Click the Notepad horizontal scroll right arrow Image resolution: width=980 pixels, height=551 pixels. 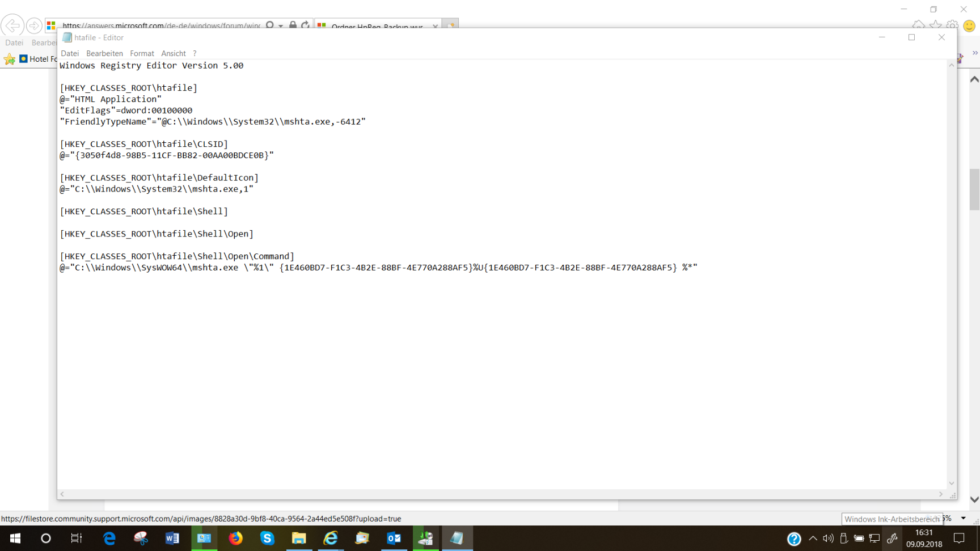941,494
